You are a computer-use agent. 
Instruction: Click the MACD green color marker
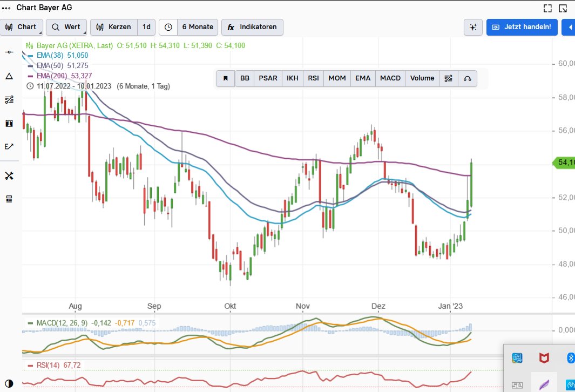coord(31,323)
